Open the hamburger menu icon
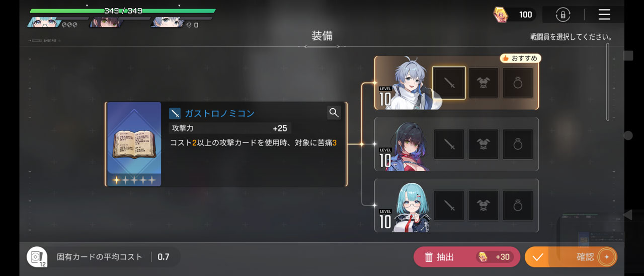644x276 pixels. coord(604,15)
